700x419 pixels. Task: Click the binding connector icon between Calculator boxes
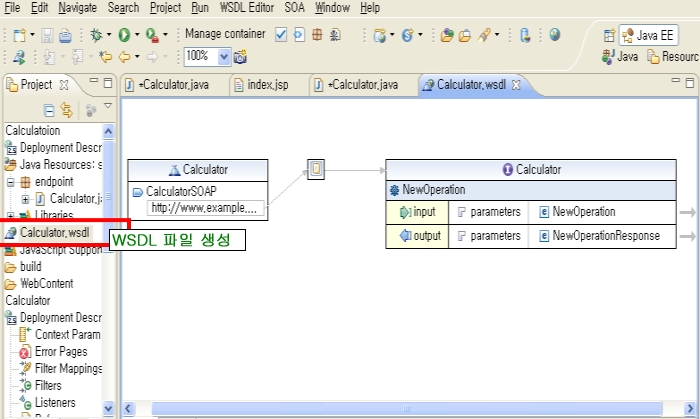[316, 169]
